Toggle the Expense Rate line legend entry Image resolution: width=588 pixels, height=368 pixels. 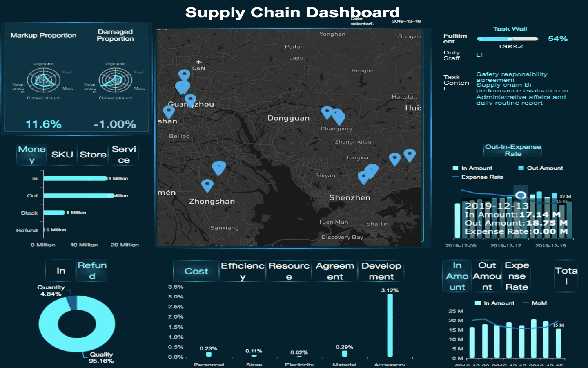click(x=478, y=177)
